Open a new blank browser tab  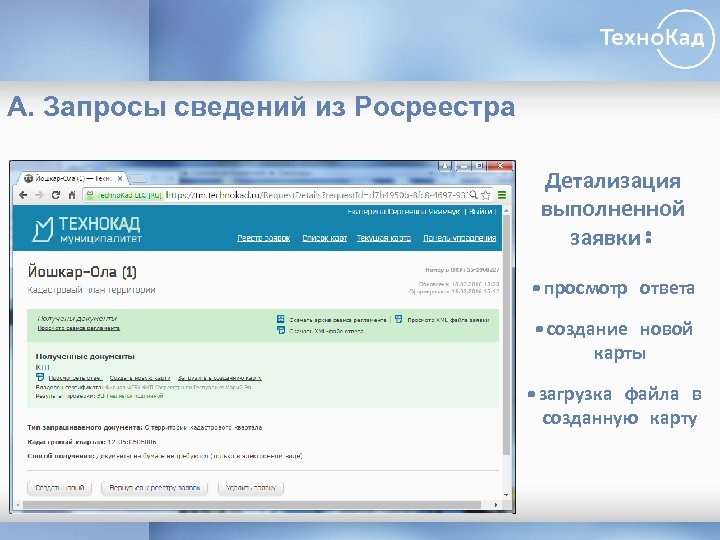tap(138, 179)
